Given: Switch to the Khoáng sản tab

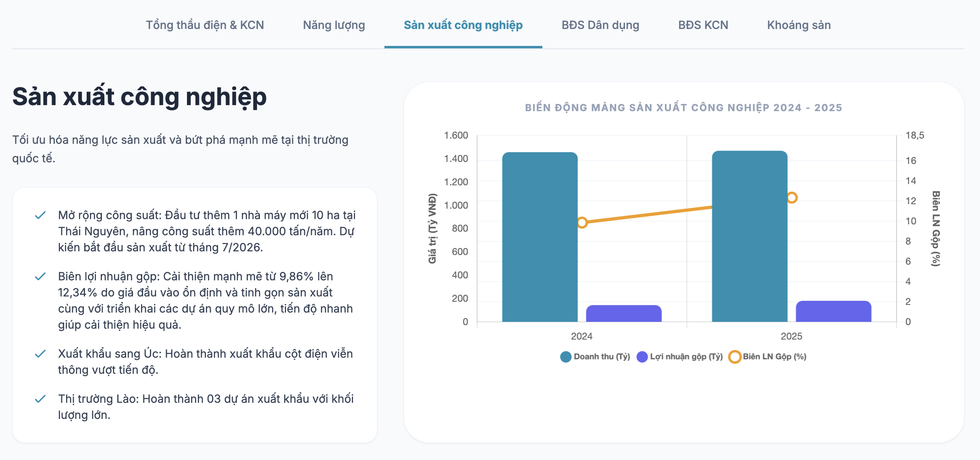Looking at the screenshot, I should 799,25.
